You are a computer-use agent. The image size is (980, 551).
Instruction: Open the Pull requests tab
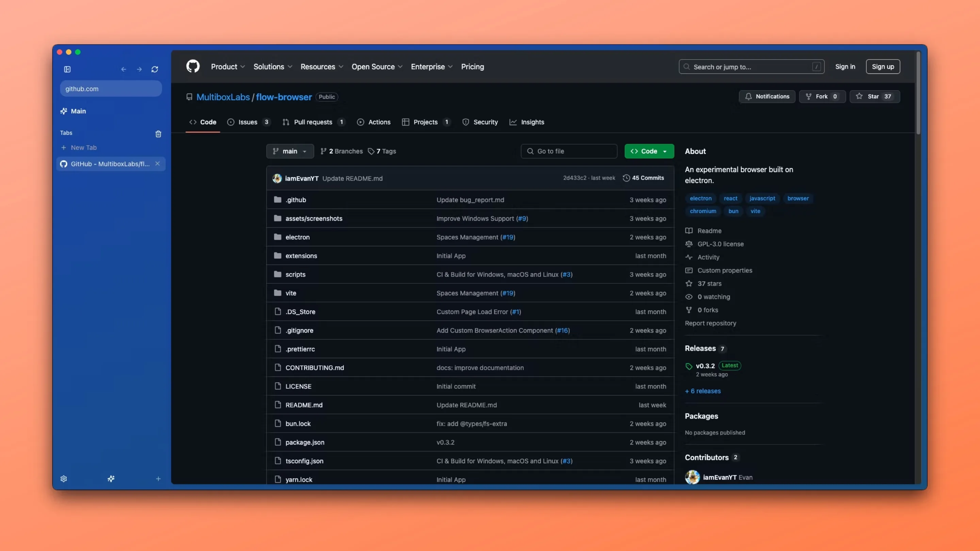click(312, 122)
